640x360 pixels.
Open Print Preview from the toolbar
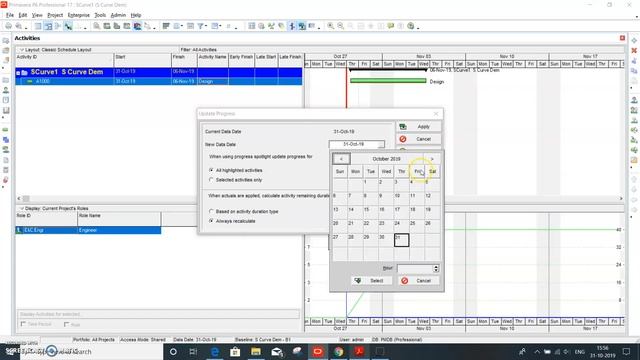18,26
